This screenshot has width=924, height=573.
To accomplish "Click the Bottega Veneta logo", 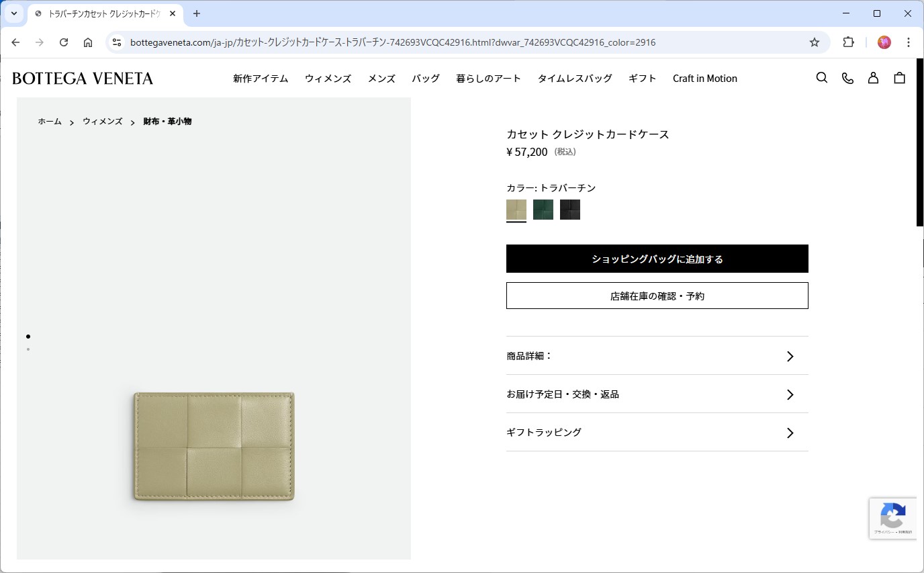I will click(x=83, y=79).
